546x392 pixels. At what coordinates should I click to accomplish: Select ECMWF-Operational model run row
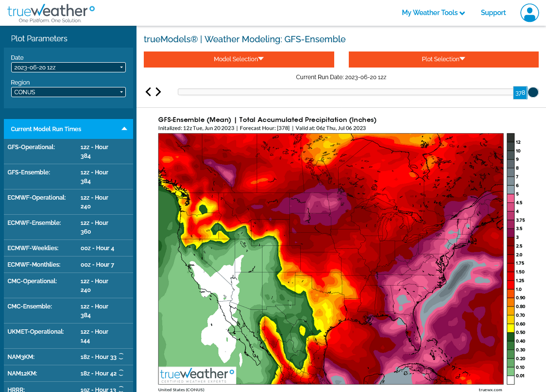pos(68,202)
